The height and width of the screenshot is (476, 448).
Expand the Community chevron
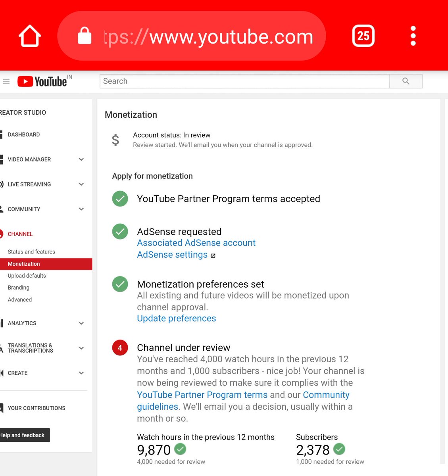[81, 209]
